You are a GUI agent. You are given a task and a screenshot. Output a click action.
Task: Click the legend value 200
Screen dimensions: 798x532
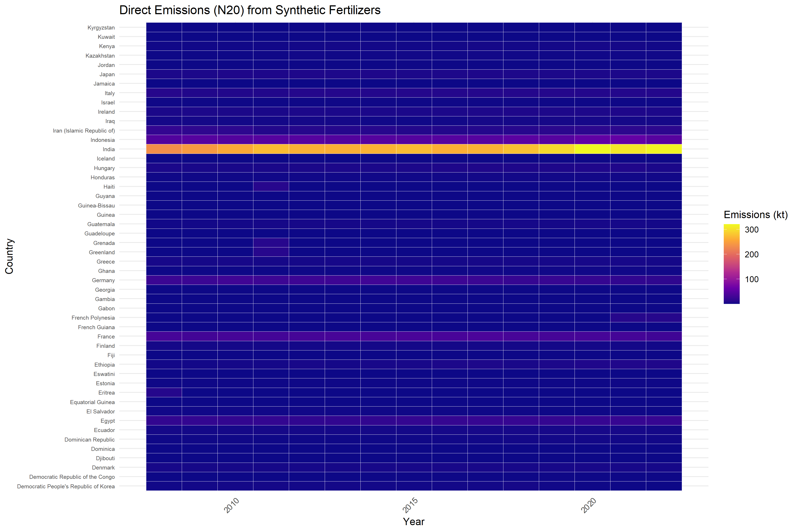pos(751,254)
